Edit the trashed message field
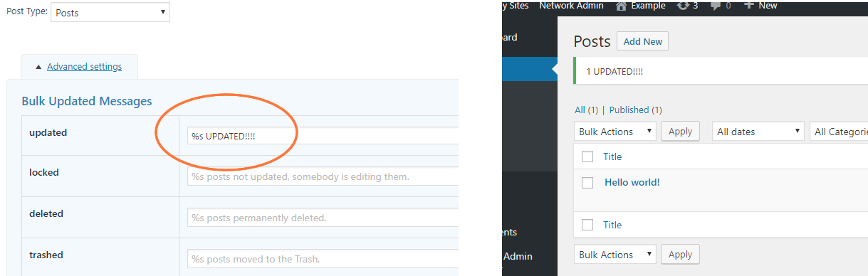868x276 pixels. pos(323,258)
